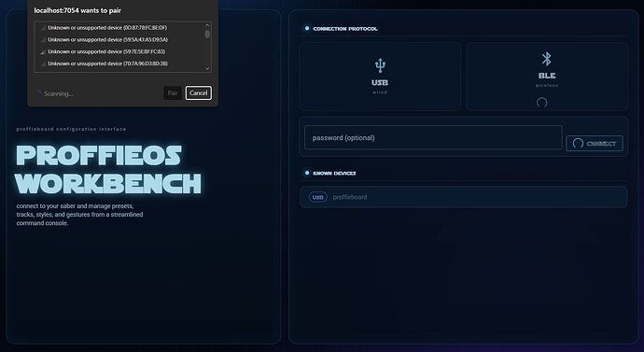Click the Connection Protocol heading

click(345, 29)
